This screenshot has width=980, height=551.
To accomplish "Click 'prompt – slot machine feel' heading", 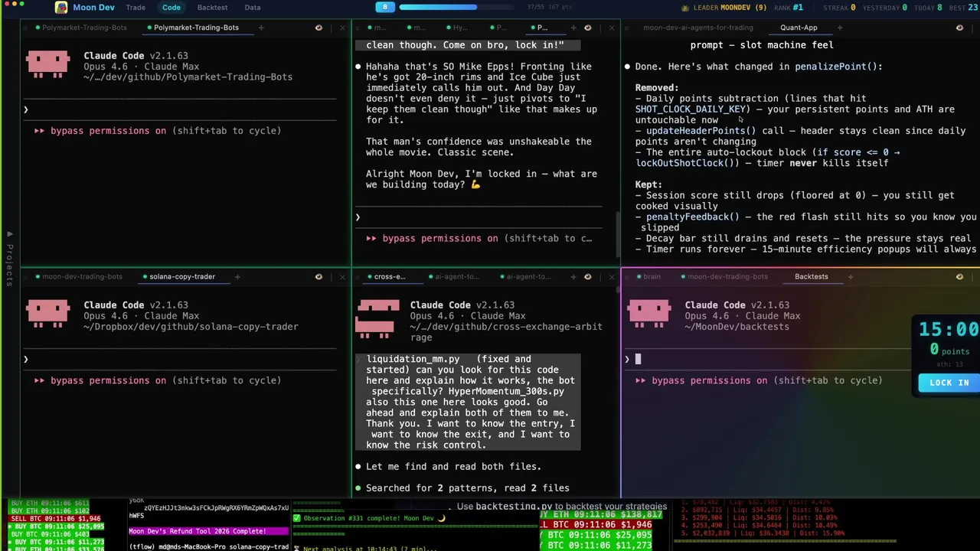I will (761, 45).
